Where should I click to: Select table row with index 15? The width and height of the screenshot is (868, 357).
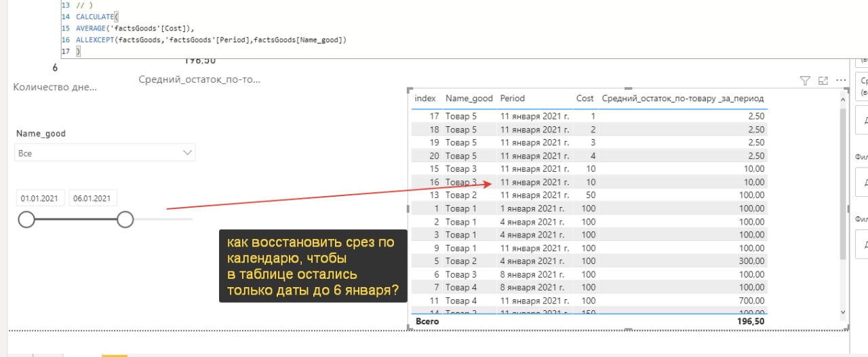point(589,168)
